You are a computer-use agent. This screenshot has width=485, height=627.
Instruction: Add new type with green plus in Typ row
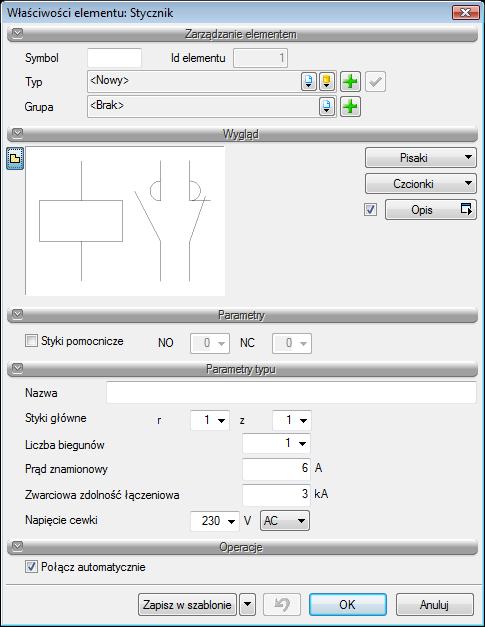pos(350,82)
